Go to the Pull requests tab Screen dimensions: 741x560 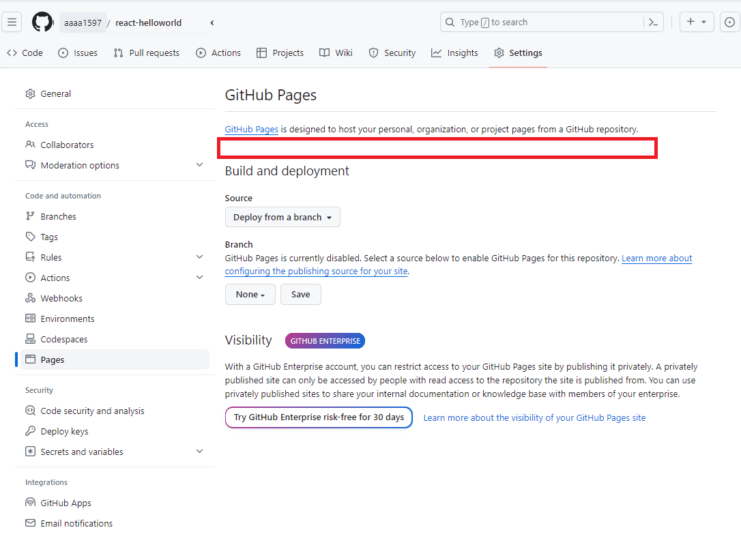(x=147, y=53)
